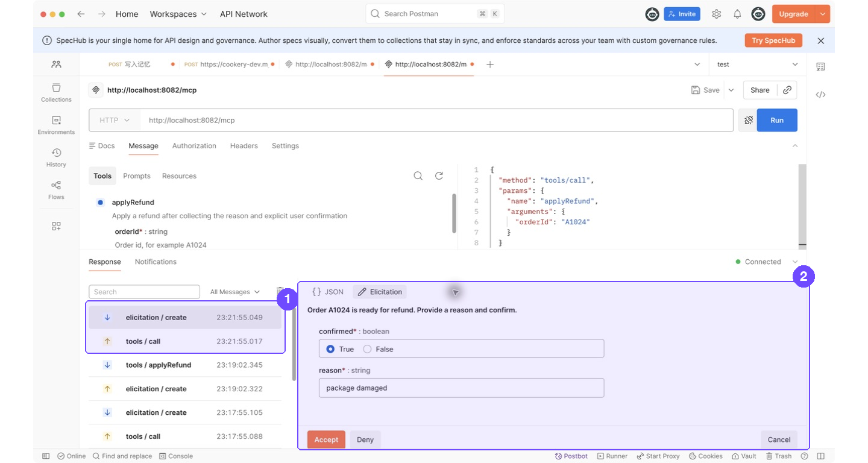This screenshot has width=868, height=463.
Task: Open the settings gear in header
Action: [716, 14]
